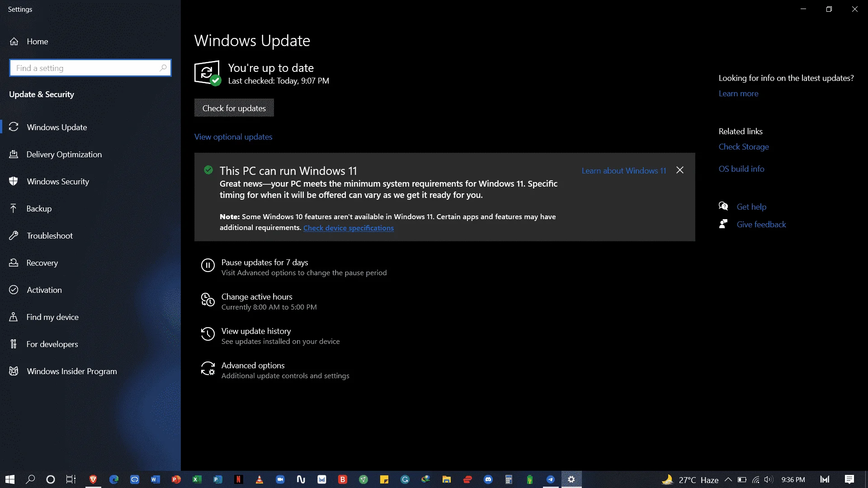Open Brave browser from the taskbar
868x488 pixels.
pyautogui.click(x=93, y=479)
